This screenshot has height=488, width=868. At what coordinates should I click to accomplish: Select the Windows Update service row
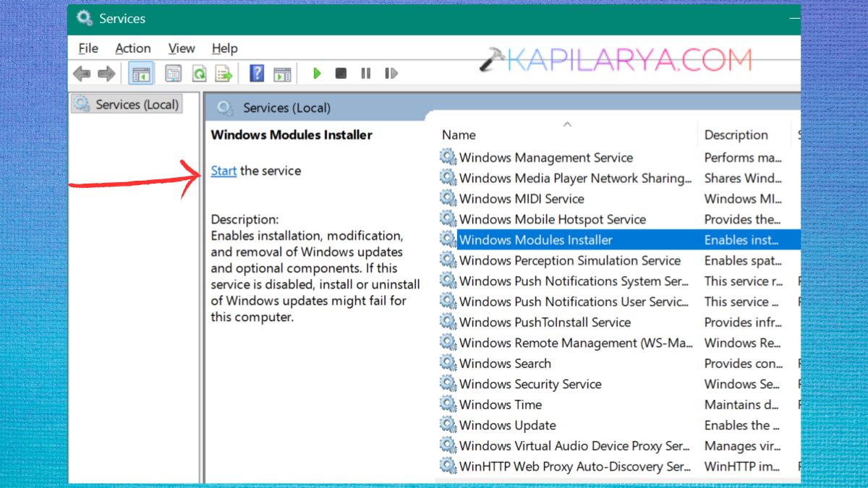(619, 425)
